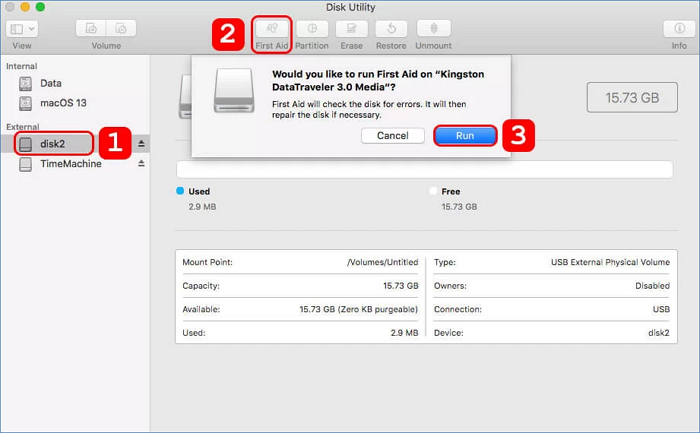Viewport: 700px width, 433px height.
Task: Unmount the disk via toolbar icon
Action: 433,30
